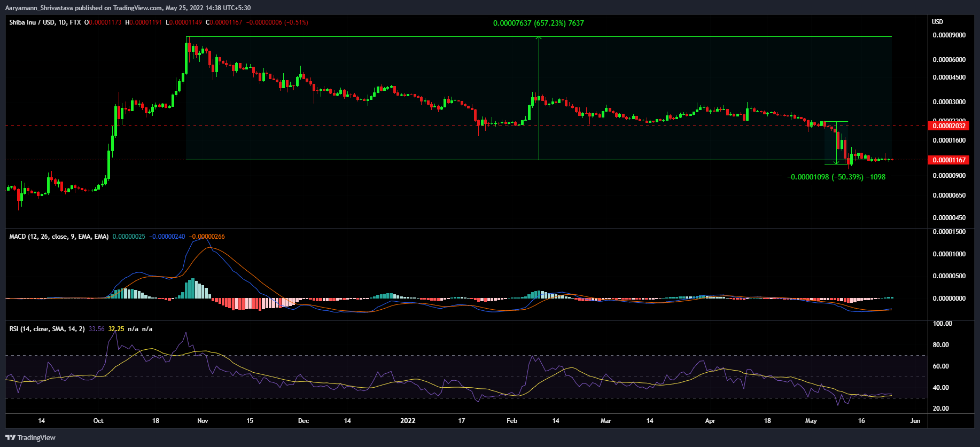
Task: Click the TradingView logo icon
Action: pyautogui.click(x=10, y=437)
